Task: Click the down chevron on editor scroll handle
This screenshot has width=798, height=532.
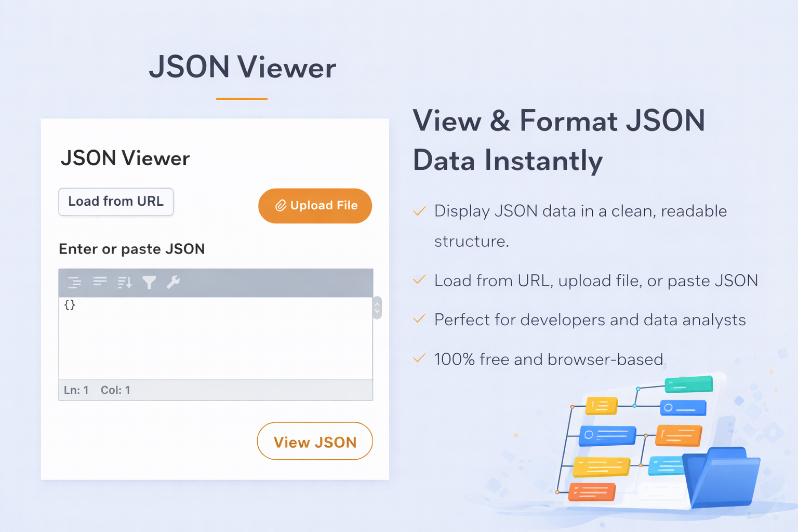Action: click(x=377, y=312)
